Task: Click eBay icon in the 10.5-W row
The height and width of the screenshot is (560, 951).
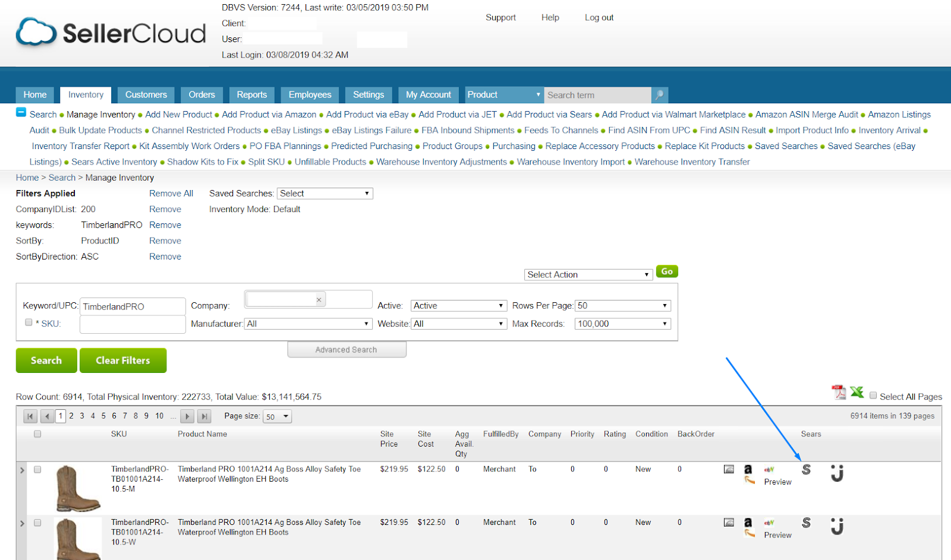Action: pyautogui.click(x=769, y=523)
